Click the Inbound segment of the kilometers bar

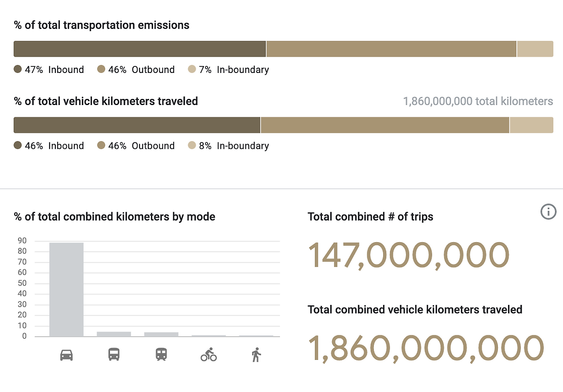[137, 125]
